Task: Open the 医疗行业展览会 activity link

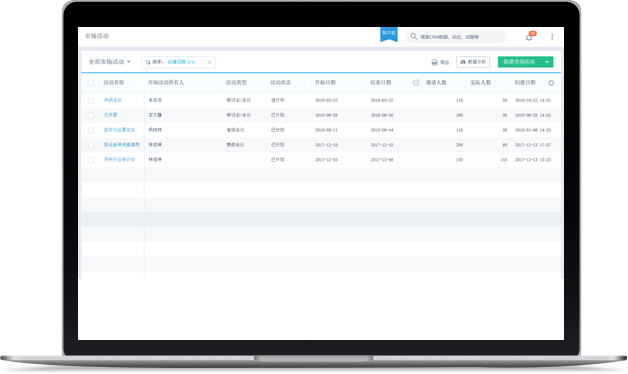Action: [x=119, y=130]
